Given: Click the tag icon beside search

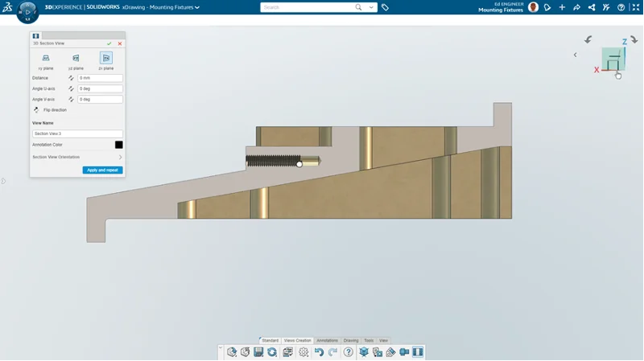Looking at the screenshot, I should [x=386, y=7].
